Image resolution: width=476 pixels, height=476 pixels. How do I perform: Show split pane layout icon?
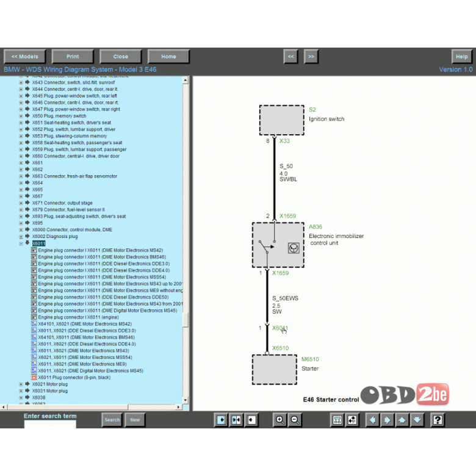point(236,420)
